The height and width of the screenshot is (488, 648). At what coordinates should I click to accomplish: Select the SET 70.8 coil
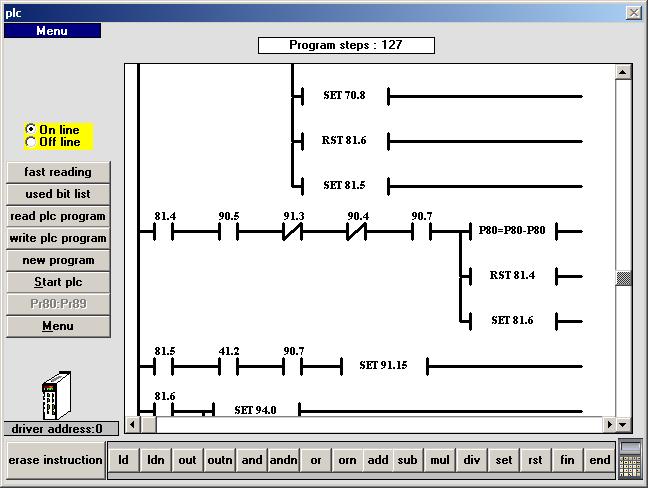(345, 95)
